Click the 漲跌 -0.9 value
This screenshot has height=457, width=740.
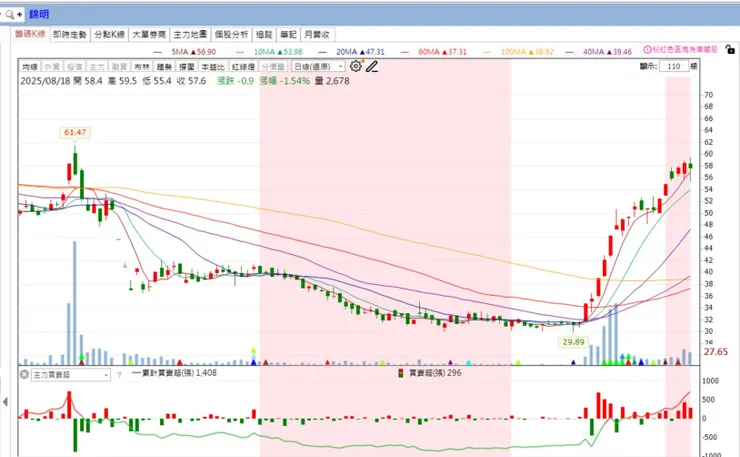coord(235,81)
